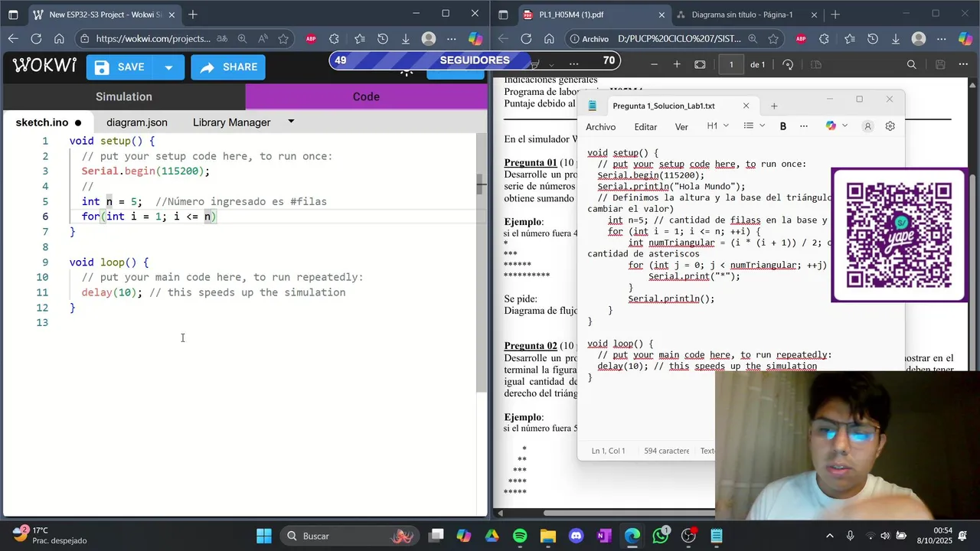Screen dimensions: 980x551
Task: Open the Copilot icon in the Wokwi window
Action: click(475, 39)
